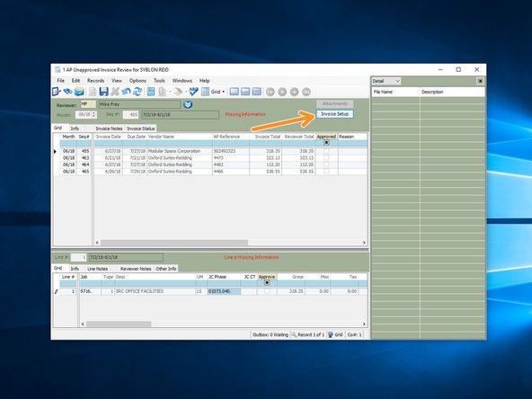Toggle the Approve filter checkbox in line grid
Viewport: 532px width, 399px height.
267,282
